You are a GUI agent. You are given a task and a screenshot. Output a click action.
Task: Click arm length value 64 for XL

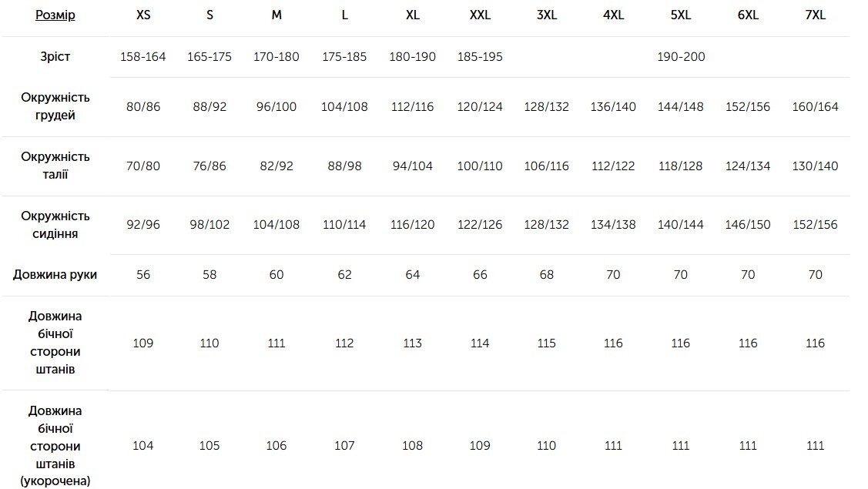(x=412, y=275)
